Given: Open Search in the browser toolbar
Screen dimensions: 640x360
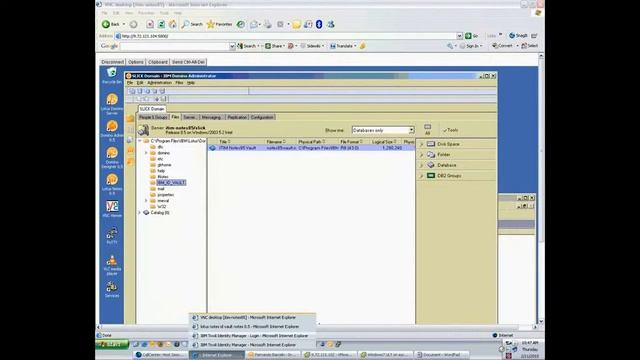Looking at the screenshot, I should pos(192,24).
